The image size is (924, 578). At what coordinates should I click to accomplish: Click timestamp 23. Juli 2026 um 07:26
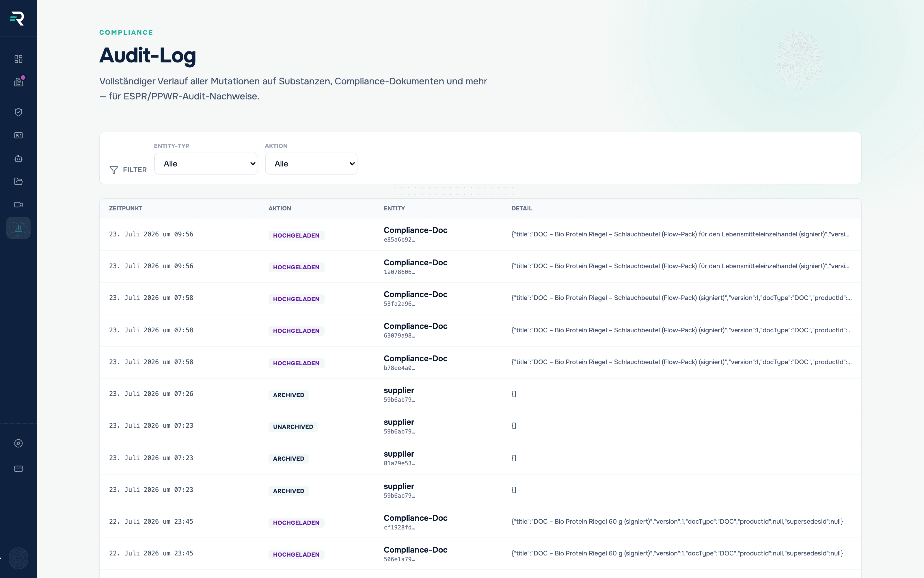(x=151, y=394)
